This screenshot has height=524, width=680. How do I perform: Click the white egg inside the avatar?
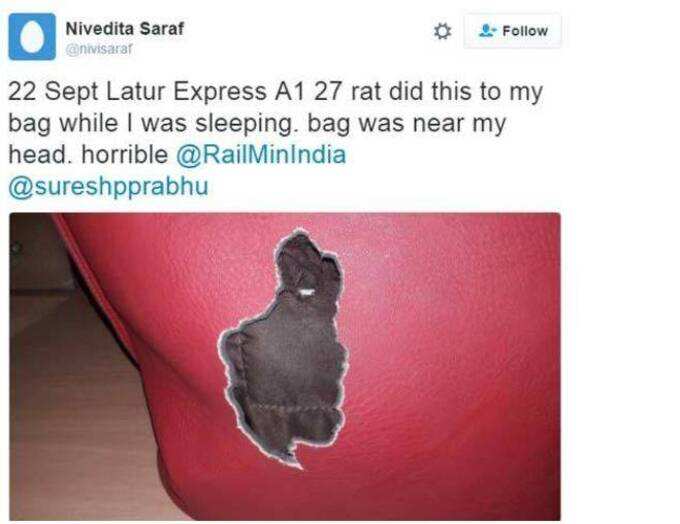(x=32, y=37)
